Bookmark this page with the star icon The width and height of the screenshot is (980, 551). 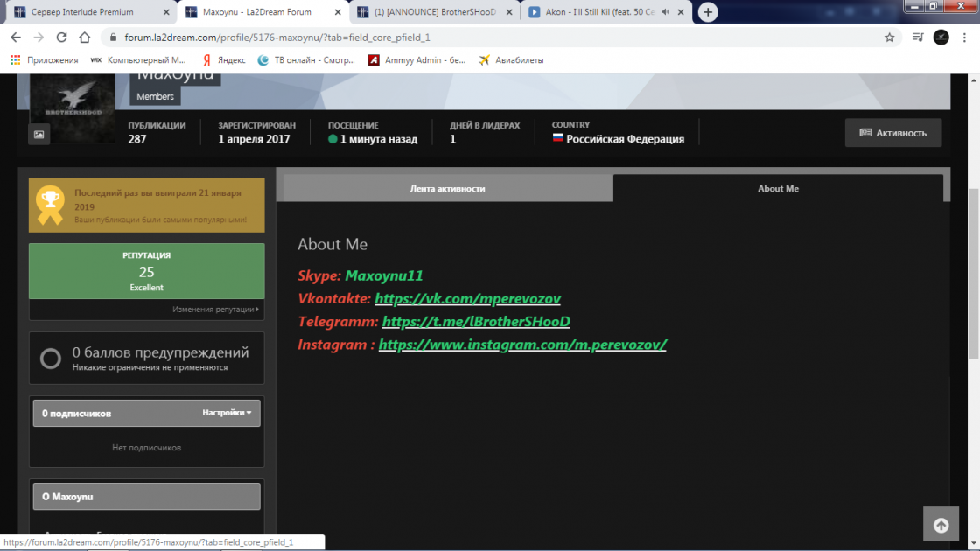(889, 38)
